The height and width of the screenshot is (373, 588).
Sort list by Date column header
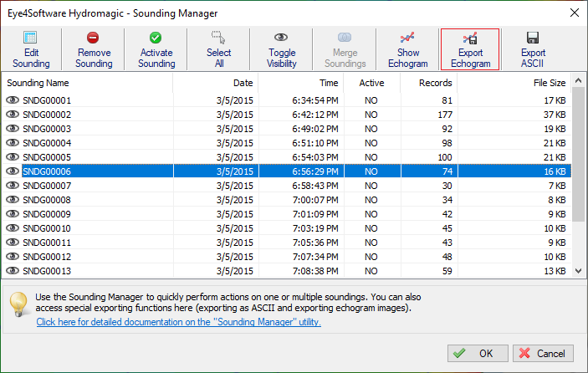tap(216, 83)
